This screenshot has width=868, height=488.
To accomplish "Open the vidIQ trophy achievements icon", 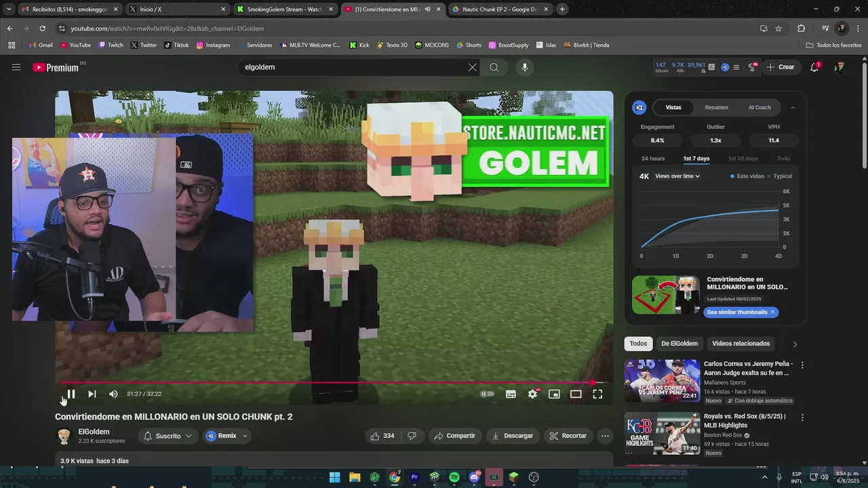I will 752,67.
